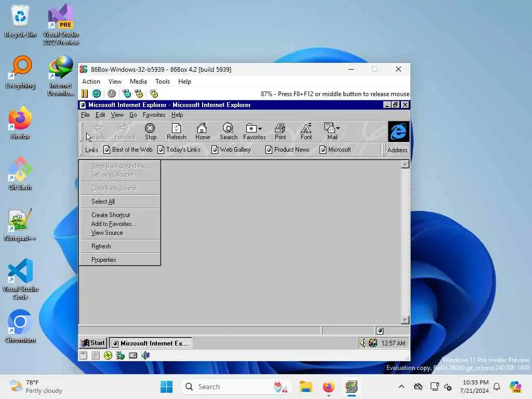532x399 pixels.
Task: Go to Home page in Internet Explorer
Action: (x=202, y=131)
